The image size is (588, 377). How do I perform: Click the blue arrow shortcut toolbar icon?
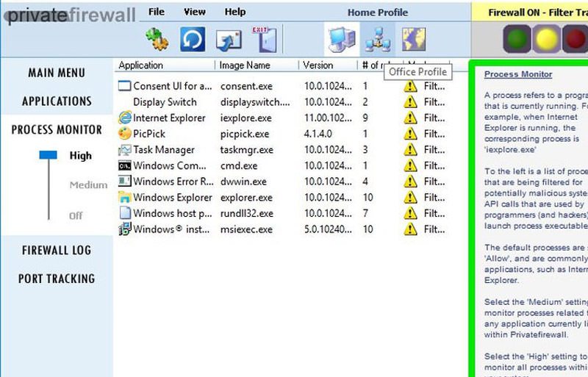point(229,40)
